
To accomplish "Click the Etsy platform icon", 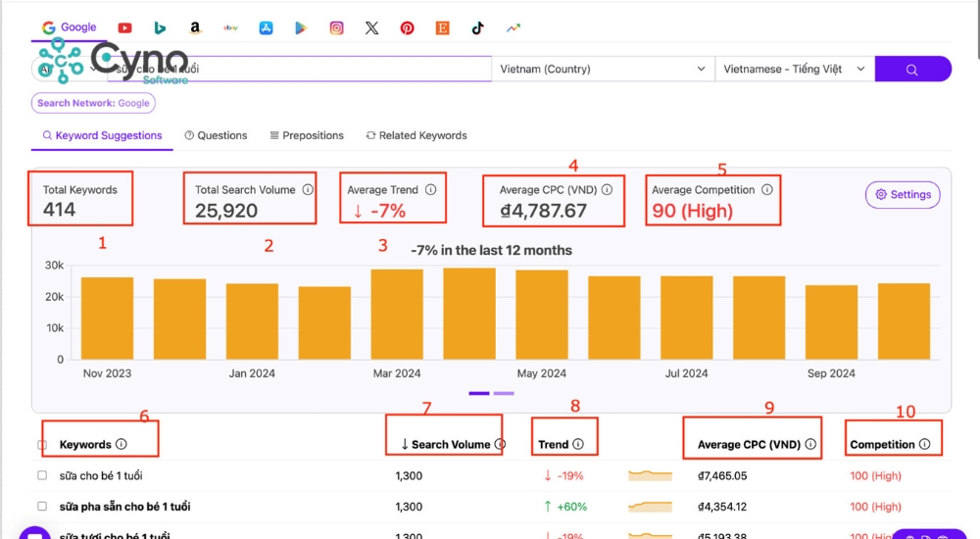I will (x=442, y=28).
